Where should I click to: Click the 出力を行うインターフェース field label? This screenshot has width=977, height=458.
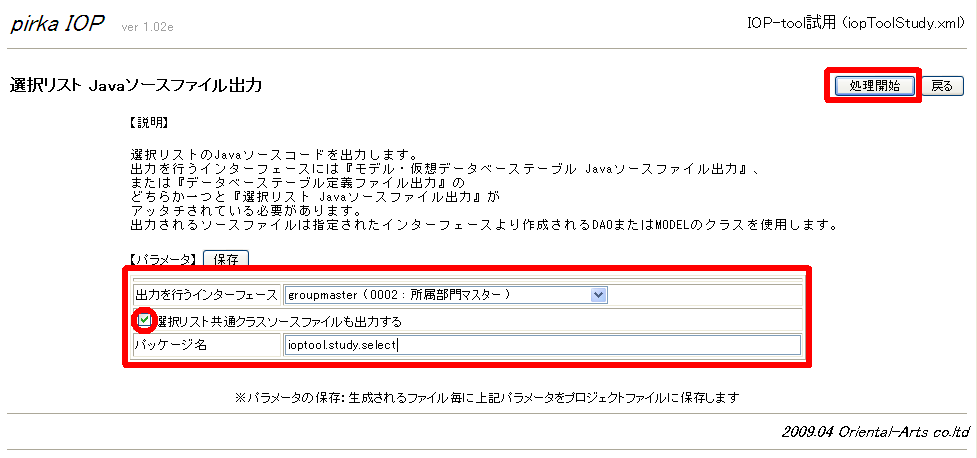click(206, 295)
